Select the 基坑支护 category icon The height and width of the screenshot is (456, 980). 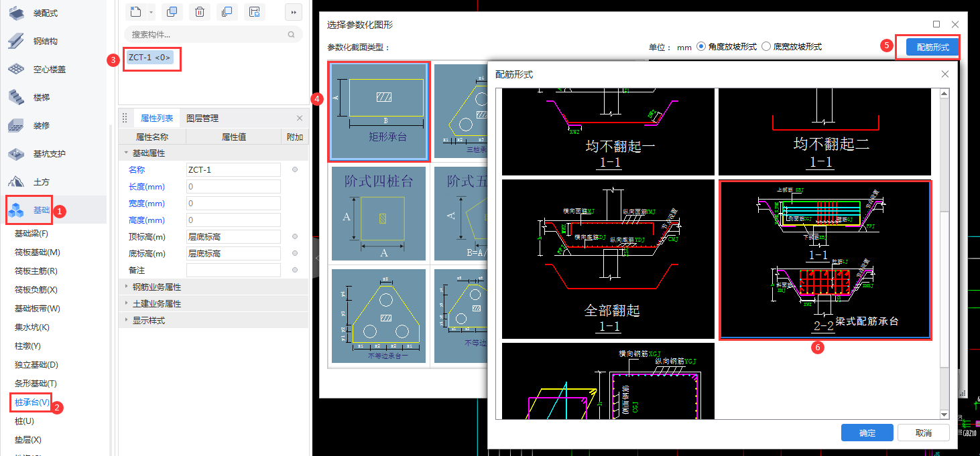point(17,154)
